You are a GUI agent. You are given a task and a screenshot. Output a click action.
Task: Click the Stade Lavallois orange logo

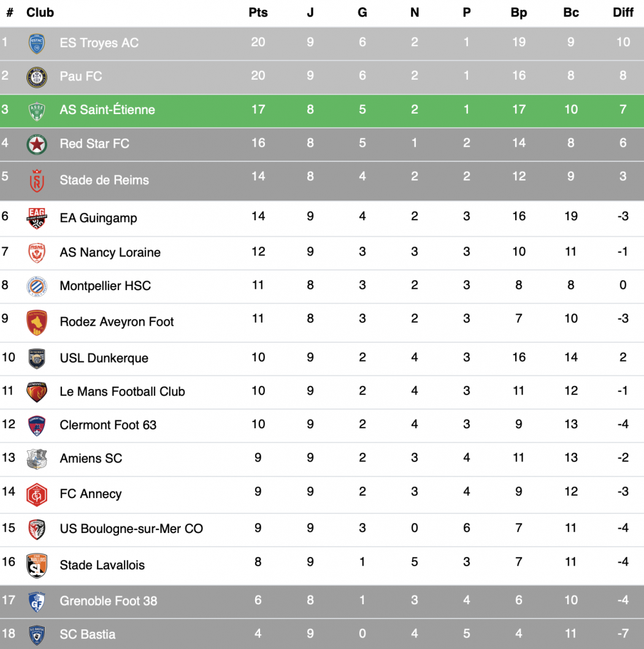37,565
